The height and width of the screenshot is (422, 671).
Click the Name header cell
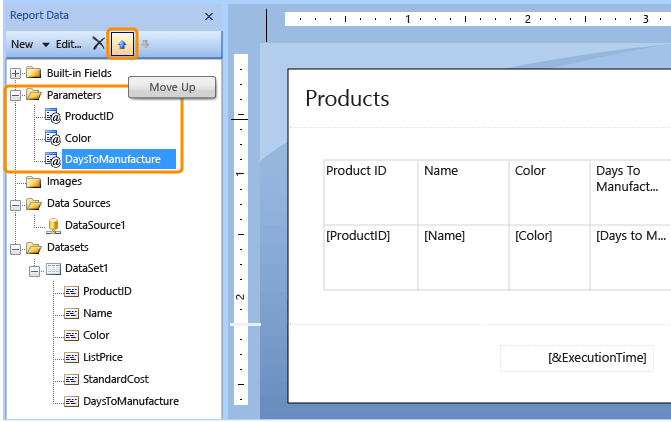[463, 193]
